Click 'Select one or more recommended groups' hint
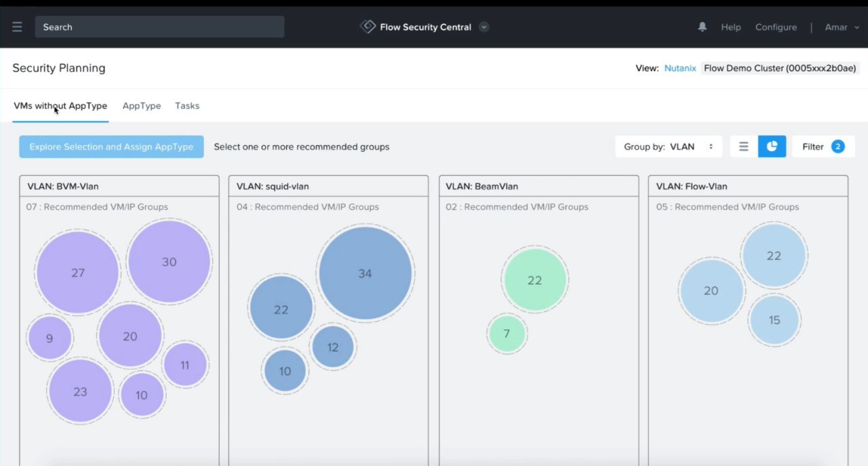The width and height of the screenshot is (868, 466). [302, 147]
